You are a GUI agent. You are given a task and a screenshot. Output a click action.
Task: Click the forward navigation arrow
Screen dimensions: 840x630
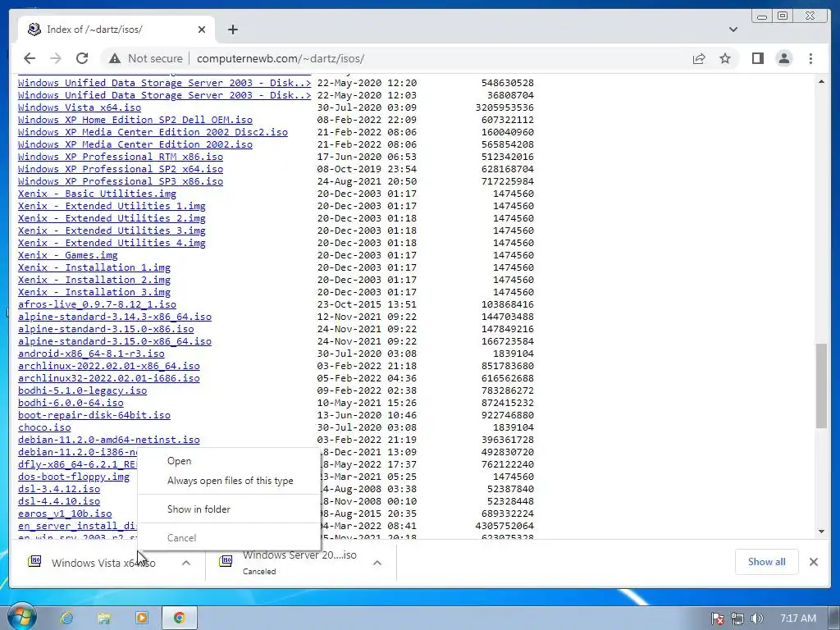56,58
